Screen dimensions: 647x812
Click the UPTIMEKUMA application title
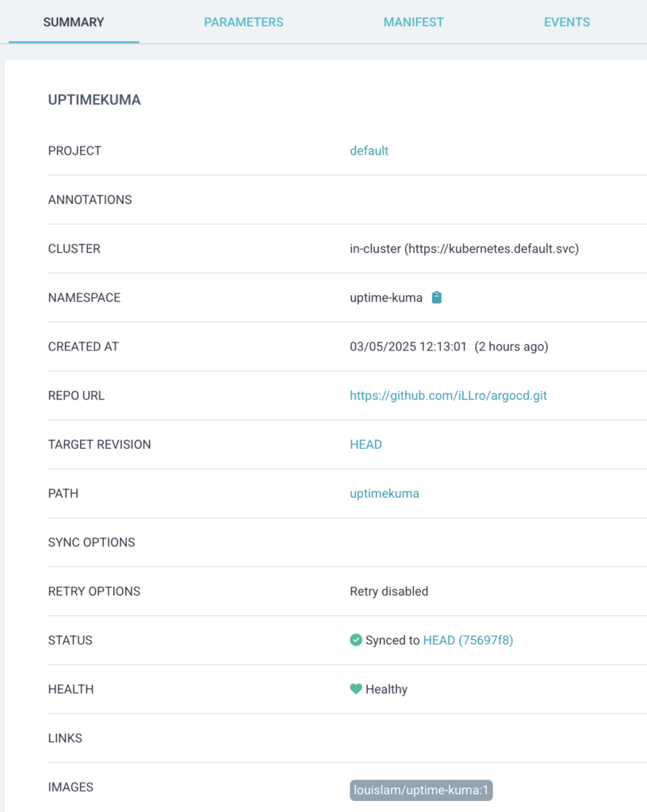pyautogui.click(x=94, y=100)
